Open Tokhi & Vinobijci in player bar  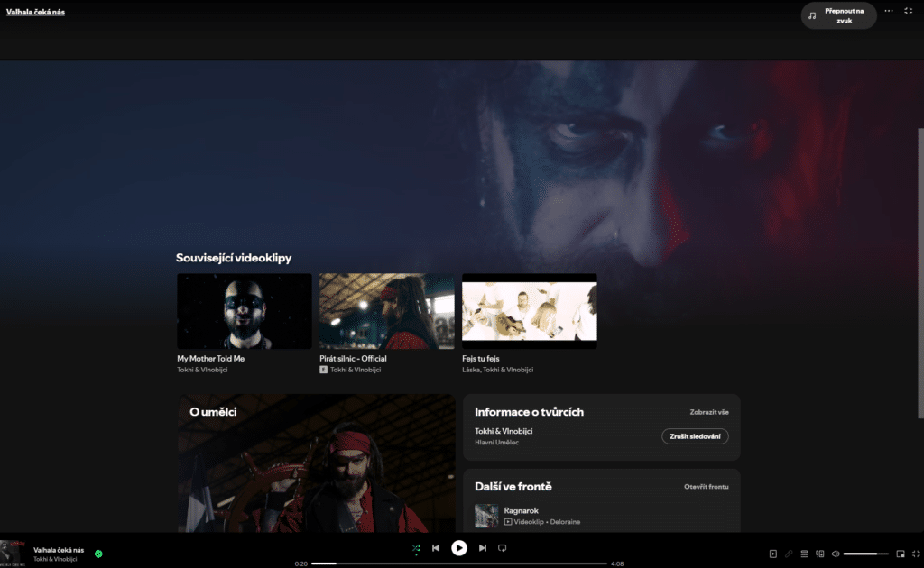click(55, 559)
